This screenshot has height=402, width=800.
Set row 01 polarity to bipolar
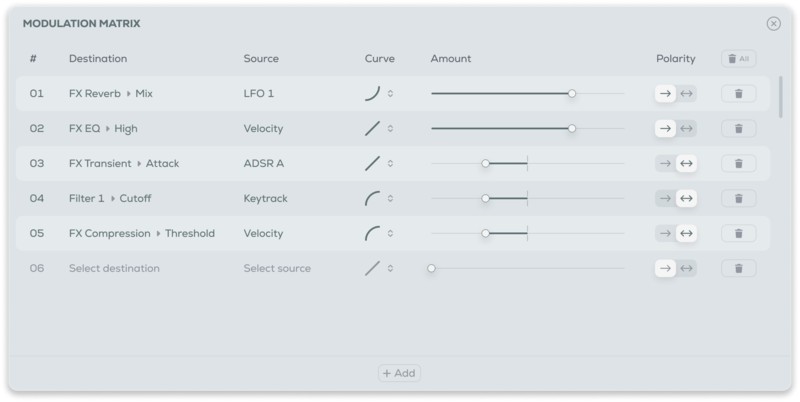click(687, 94)
